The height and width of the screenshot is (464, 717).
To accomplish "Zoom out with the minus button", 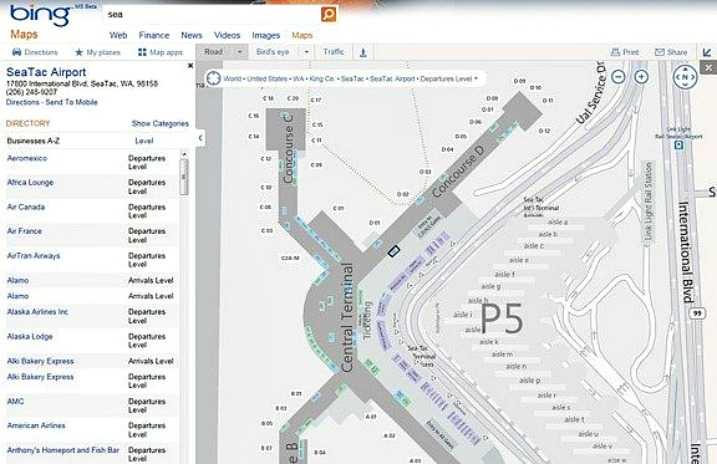I will [618, 76].
